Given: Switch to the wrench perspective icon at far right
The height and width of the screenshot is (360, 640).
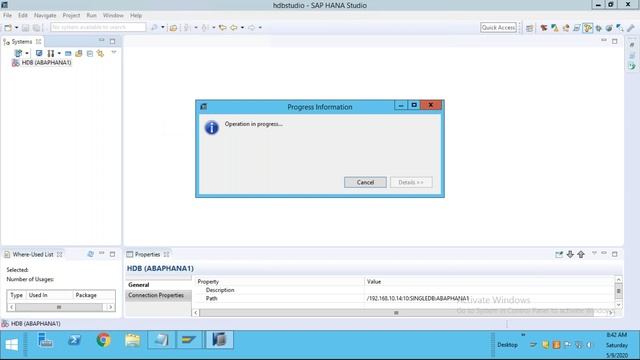Looking at the screenshot, I should (x=631, y=28).
